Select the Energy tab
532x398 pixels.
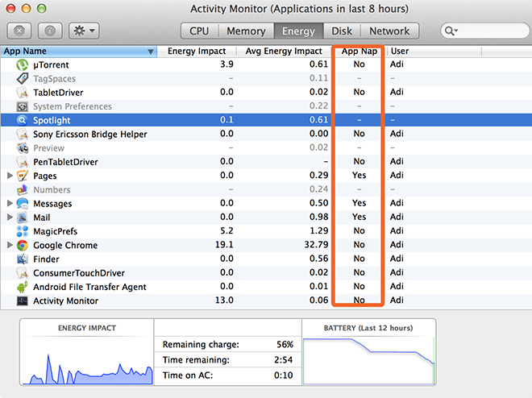[x=298, y=31]
